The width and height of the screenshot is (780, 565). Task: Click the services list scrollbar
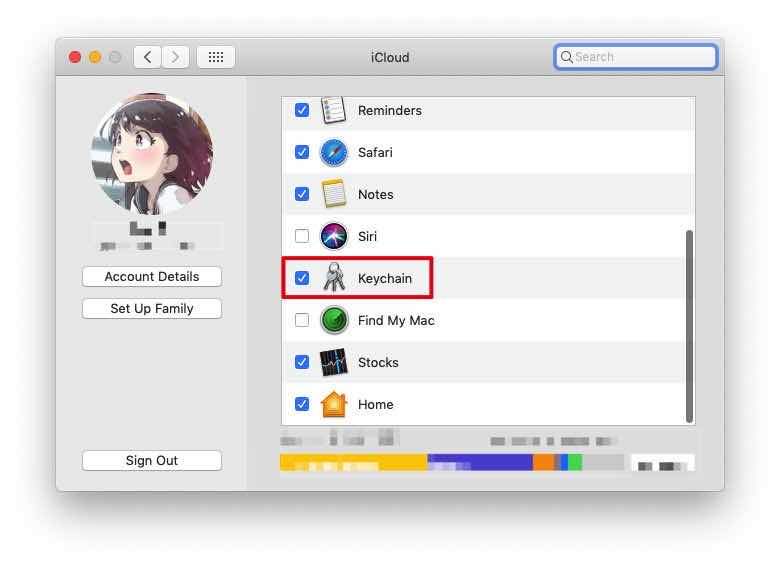[x=689, y=326]
